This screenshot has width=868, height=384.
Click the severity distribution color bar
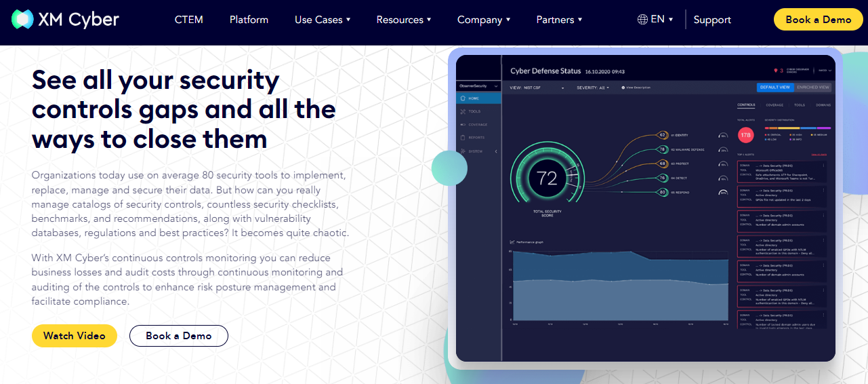coord(798,127)
